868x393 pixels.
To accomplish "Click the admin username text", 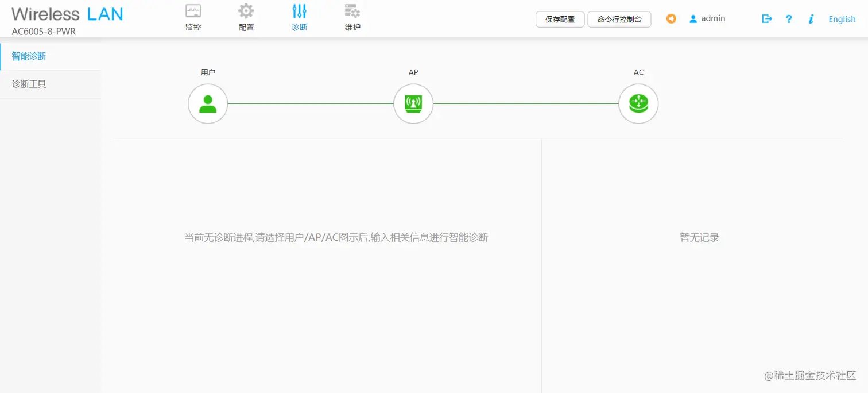I will (x=712, y=18).
